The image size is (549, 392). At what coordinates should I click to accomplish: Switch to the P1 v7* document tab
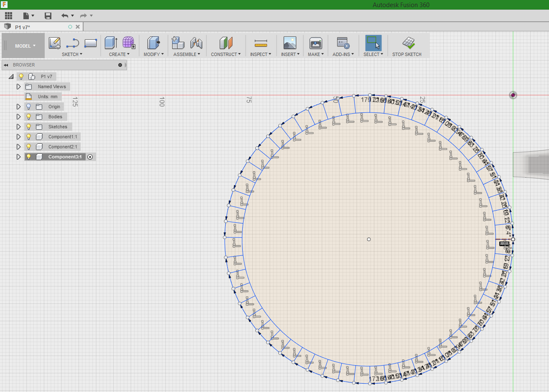tap(23, 27)
